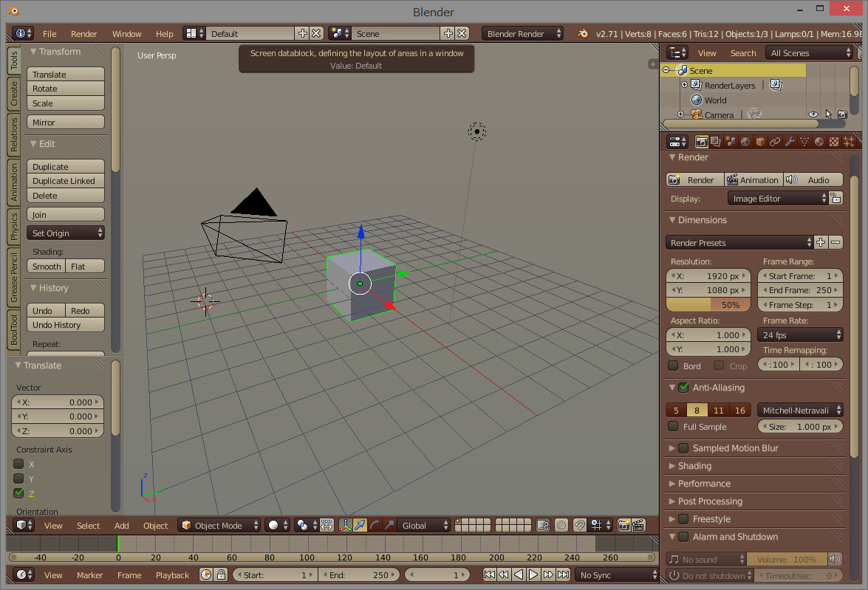Viewport: 868px width, 590px height.
Task: Select the scale manipulator icon
Action: point(390,525)
